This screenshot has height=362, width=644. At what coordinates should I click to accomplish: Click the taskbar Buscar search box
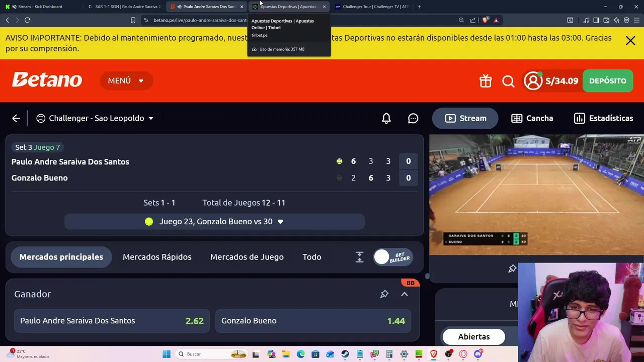click(x=212, y=354)
